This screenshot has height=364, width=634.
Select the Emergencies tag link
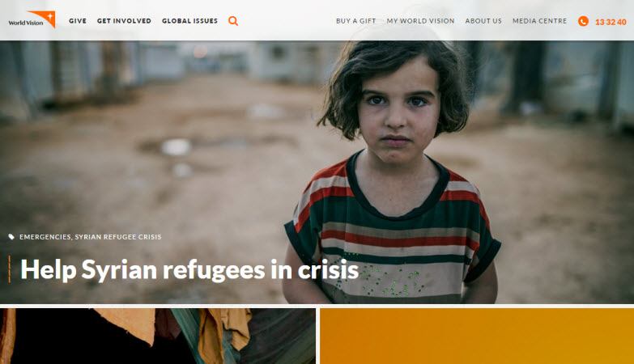tap(45, 237)
